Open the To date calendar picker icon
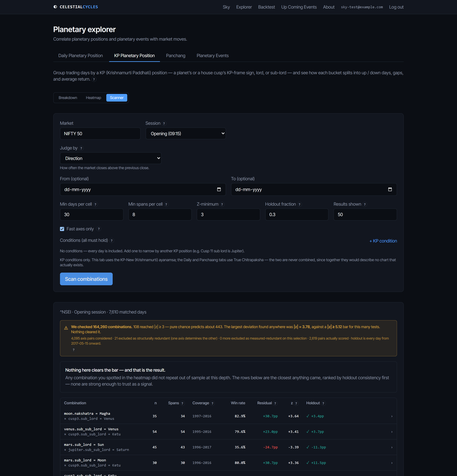 click(390, 189)
